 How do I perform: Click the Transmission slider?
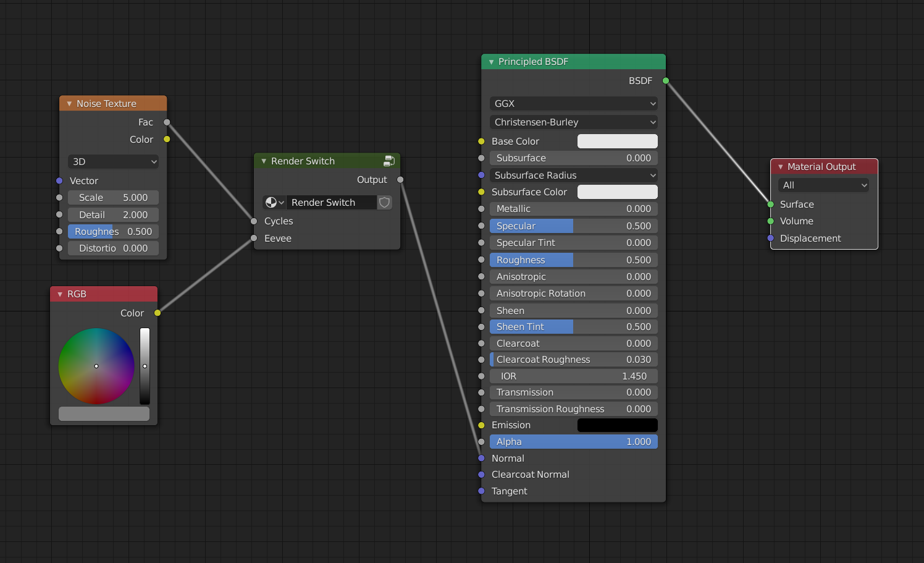click(x=574, y=392)
